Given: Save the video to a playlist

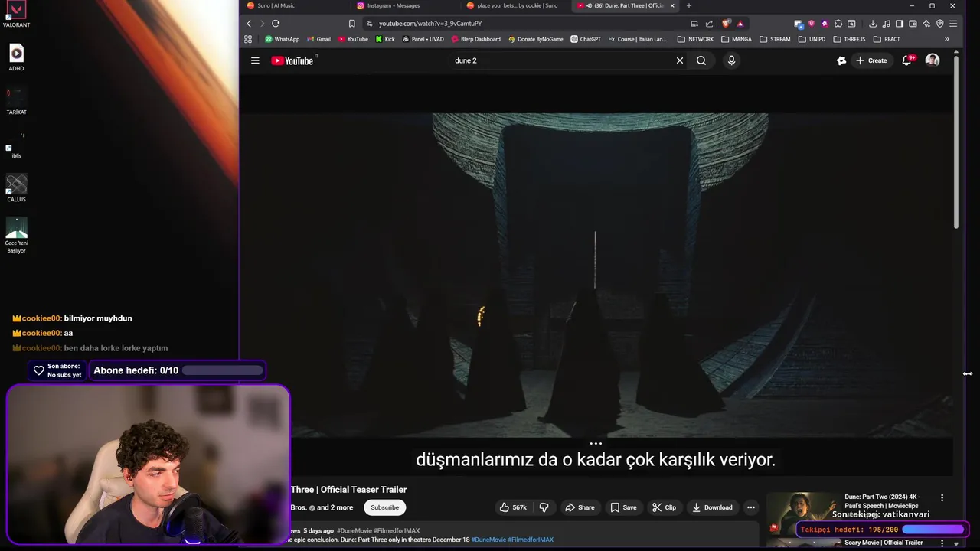Looking at the screenshot, I should pyautogui.click(x=623, y=507).
